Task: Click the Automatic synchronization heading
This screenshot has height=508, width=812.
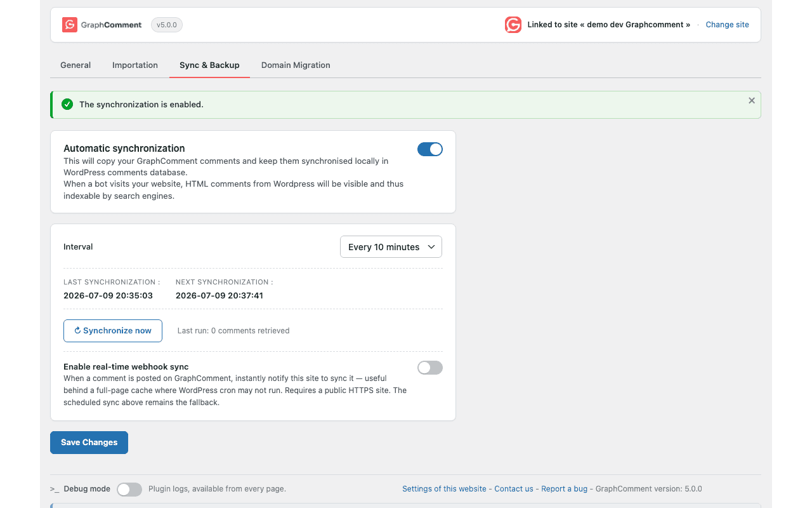Action: pyautogui.click(x=124, y=148)
